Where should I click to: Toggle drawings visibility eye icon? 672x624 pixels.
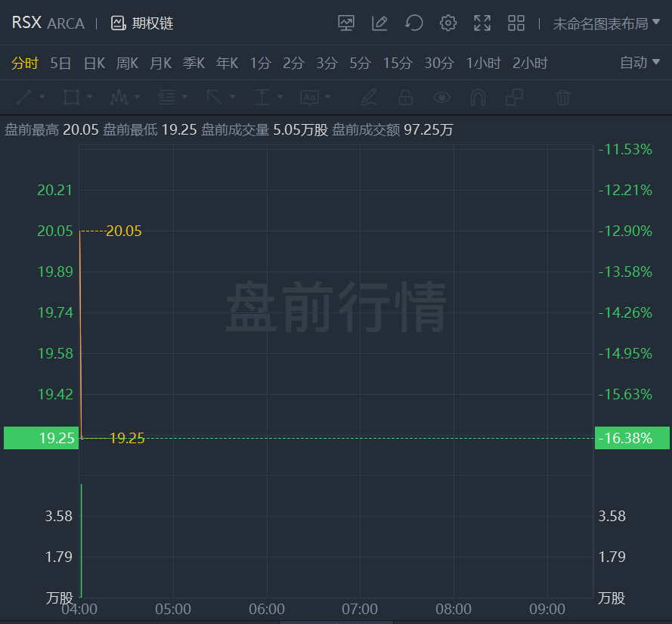point(441,98)
